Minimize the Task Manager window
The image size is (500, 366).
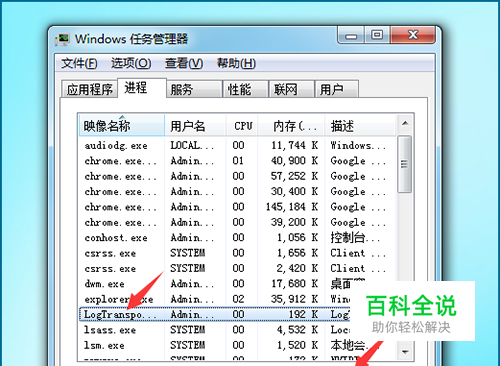351,35
